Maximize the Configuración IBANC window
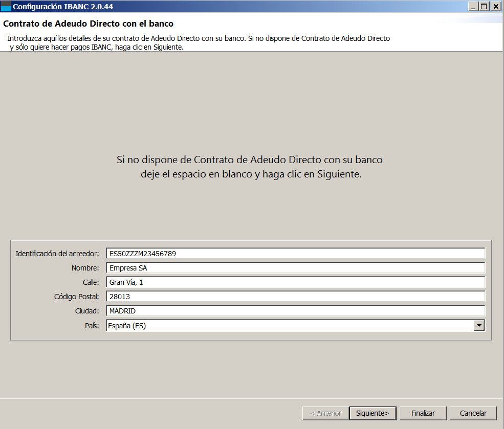Screen dimensions: 504x429 tap(484, 7)
